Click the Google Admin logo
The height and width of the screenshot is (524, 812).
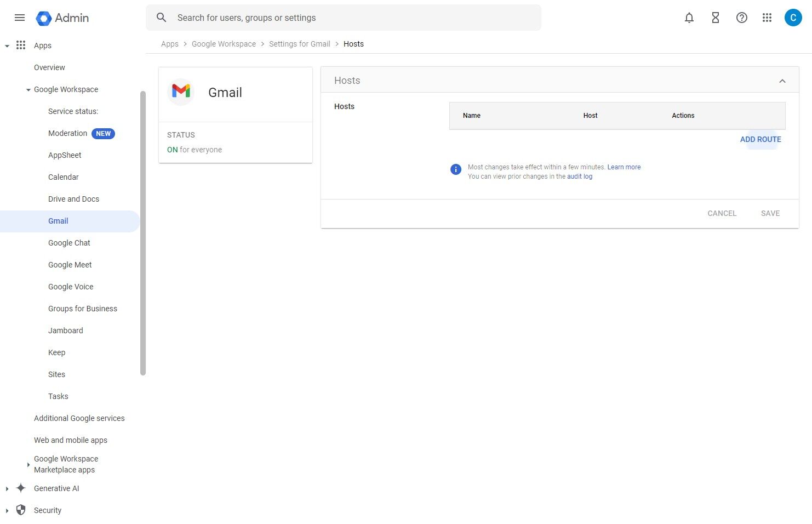click(62, 18)
